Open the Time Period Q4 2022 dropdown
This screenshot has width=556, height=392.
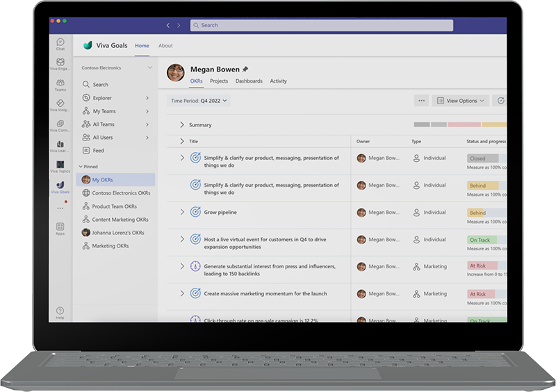(x=199, y=101)
